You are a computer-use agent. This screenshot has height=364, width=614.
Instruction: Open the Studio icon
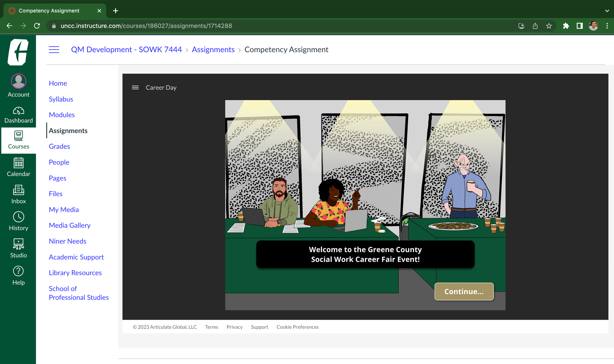pyautogui.click(x=18, y=248)
